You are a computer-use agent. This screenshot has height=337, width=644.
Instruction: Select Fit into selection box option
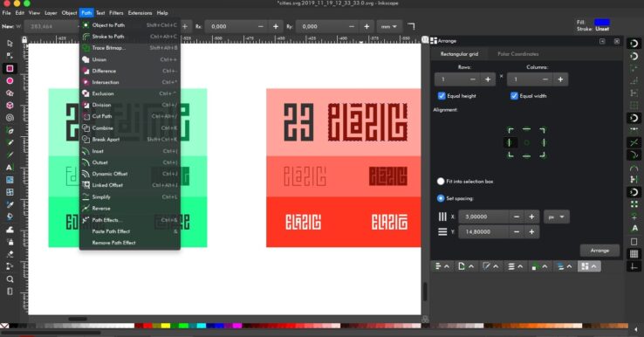tap(441, 182)
